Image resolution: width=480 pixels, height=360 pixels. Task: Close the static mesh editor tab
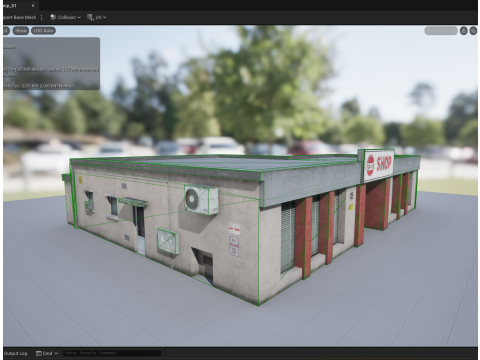(x=33, y=6)
